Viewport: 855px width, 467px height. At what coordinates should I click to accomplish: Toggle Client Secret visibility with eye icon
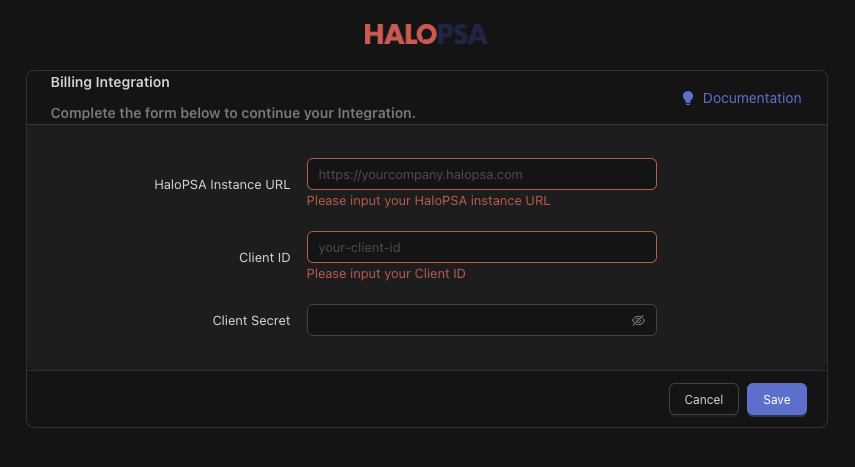[x=638, y=321]
